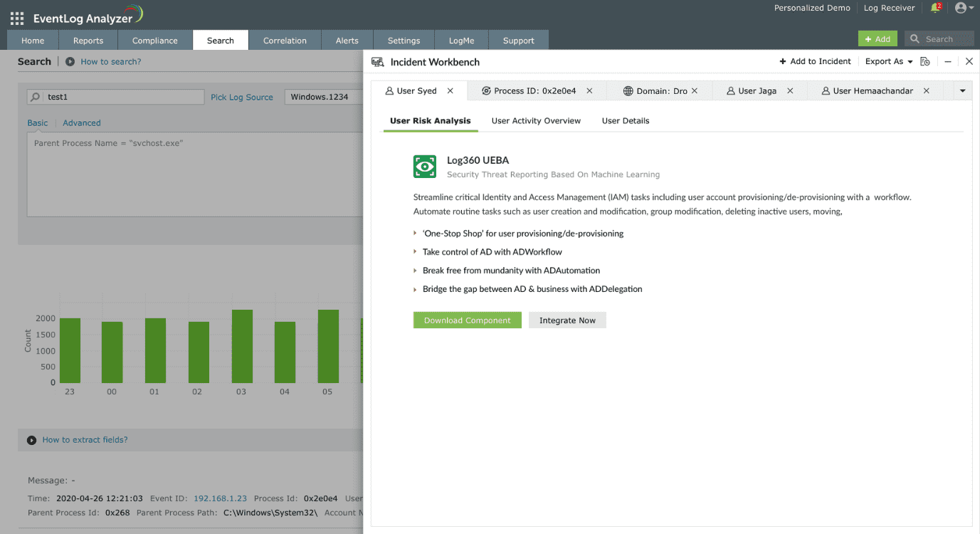Open the Personalized Demo link
This screenshot has height=534, width=980.
(812, 8)
